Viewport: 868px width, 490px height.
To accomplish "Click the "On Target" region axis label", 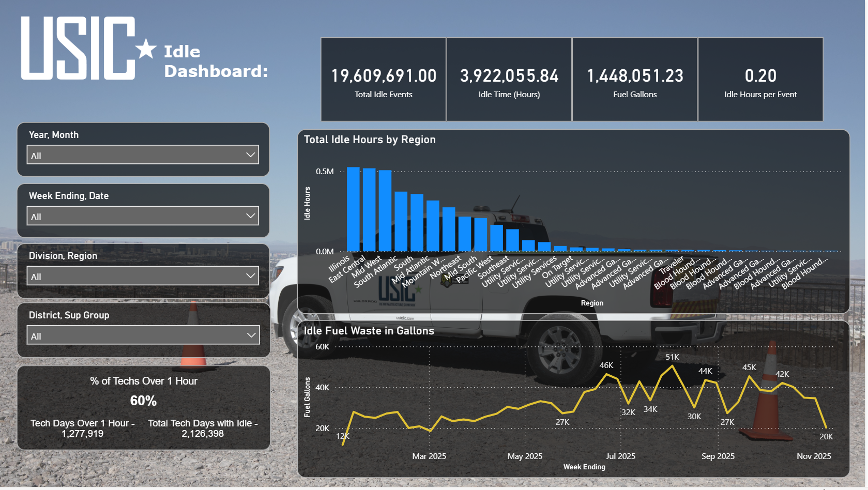I will click(x=558, y=268).
